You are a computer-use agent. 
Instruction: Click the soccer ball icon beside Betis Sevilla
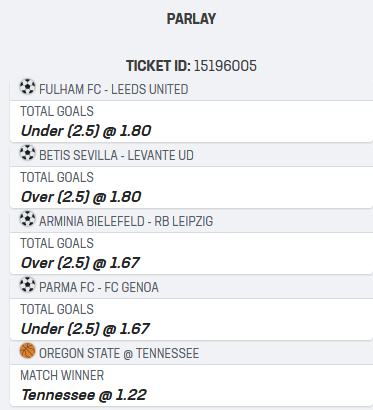point(27,153)
